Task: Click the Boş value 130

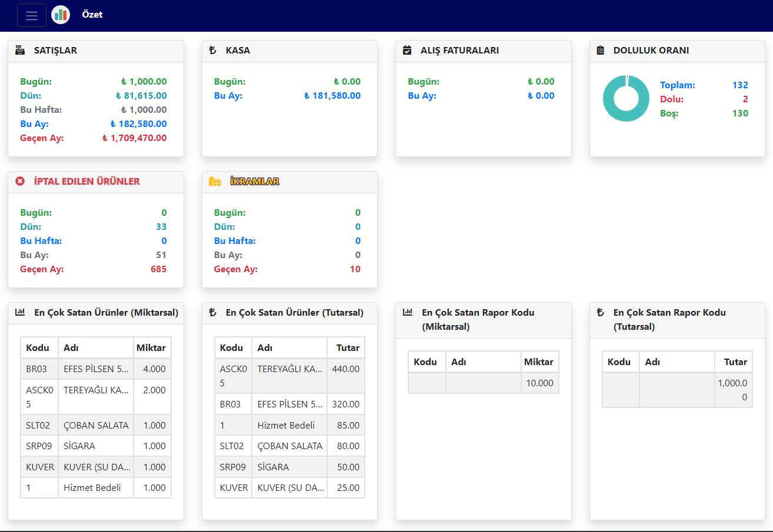Action: [x=740, y=113]
